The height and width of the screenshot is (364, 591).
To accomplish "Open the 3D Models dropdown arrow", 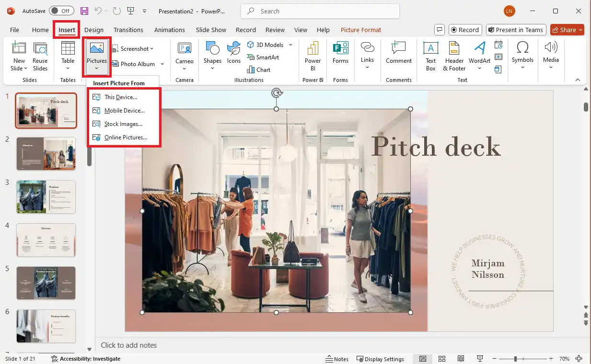I will pos(290,45).
